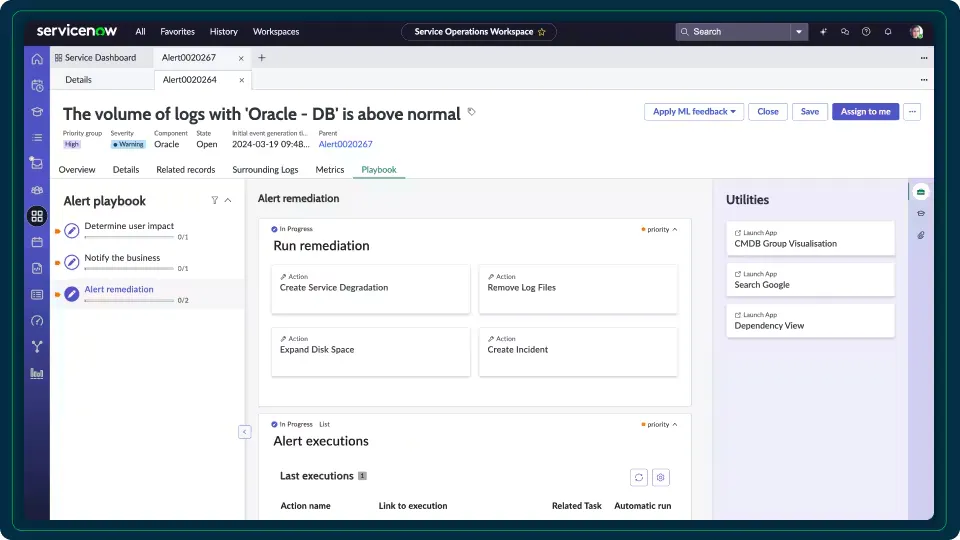Select the green utilities panel icon
Image resolution: width=960 pixels, height=540 pixels.
(x=921, y=192)
